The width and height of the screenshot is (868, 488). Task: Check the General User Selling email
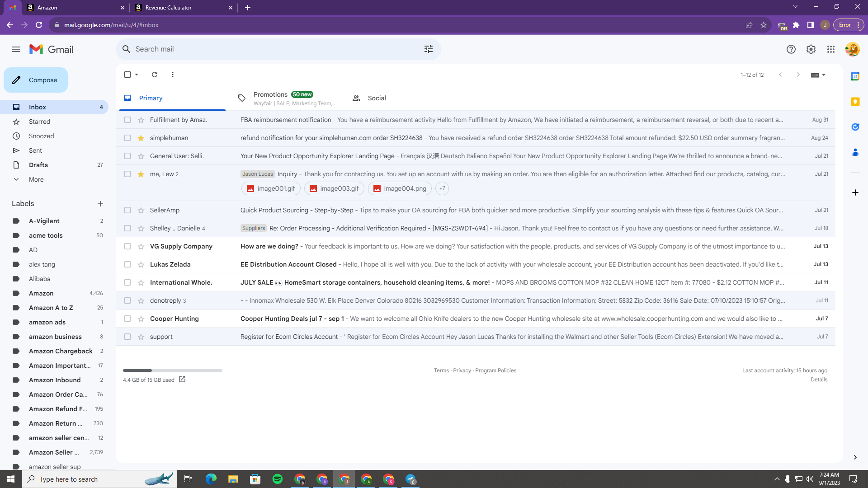click(127, 156)
